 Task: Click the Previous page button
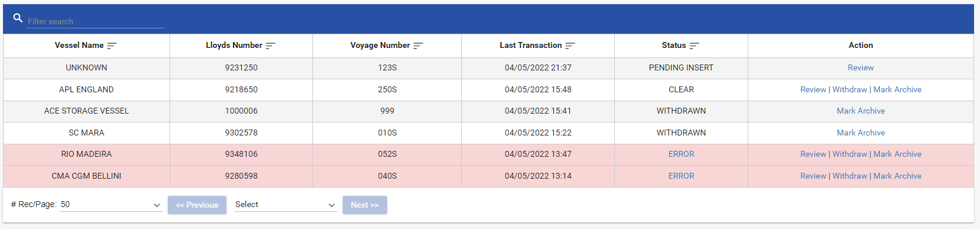197,205
